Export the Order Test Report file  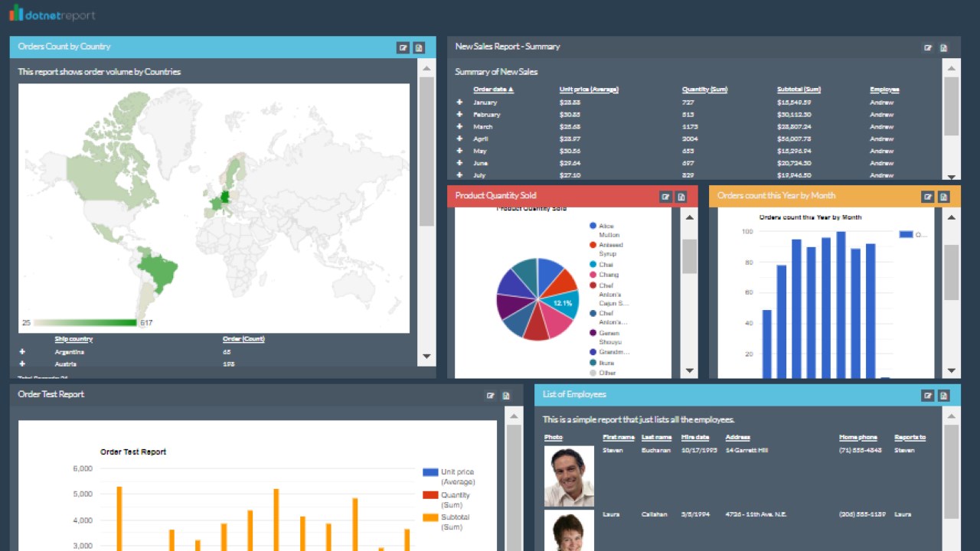click(506, 396)
